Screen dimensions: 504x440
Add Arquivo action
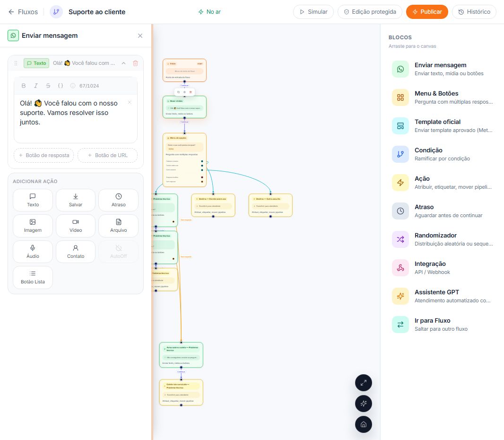(119, 226)
